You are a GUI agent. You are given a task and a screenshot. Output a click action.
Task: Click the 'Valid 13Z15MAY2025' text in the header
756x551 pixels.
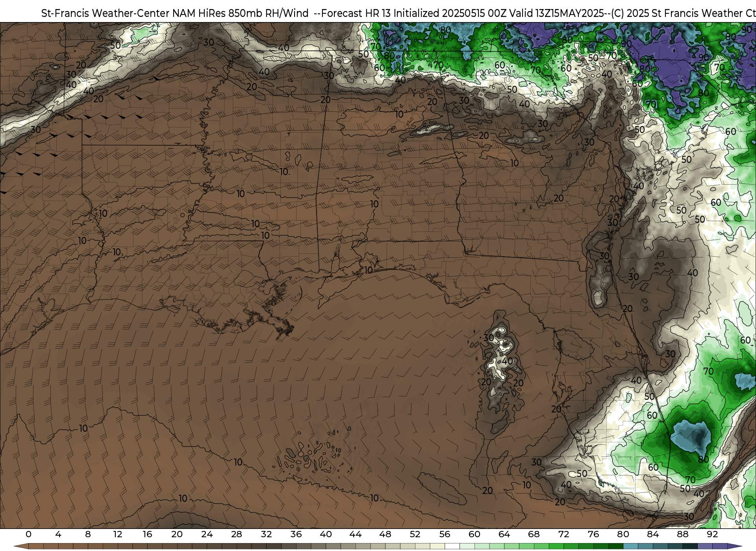(557, 13)
